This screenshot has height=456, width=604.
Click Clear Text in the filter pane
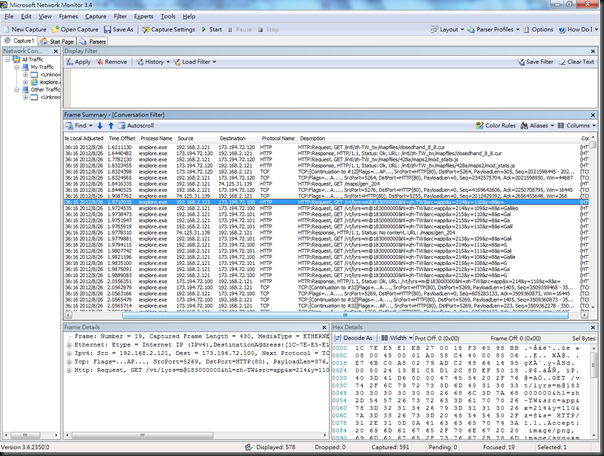576,62
